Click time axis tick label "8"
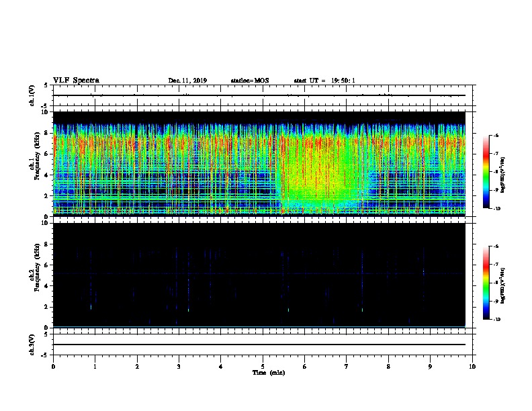This screenshot has height=411, width=532. coord(388,366)
